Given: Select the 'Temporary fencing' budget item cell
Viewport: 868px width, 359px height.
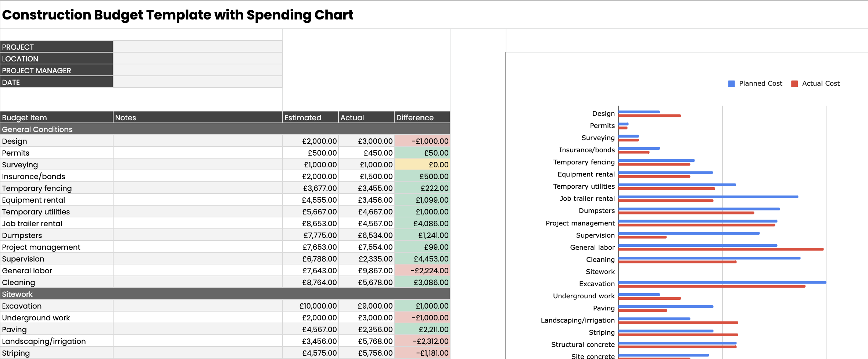Looking at the screenshot, I should [57, 188].
